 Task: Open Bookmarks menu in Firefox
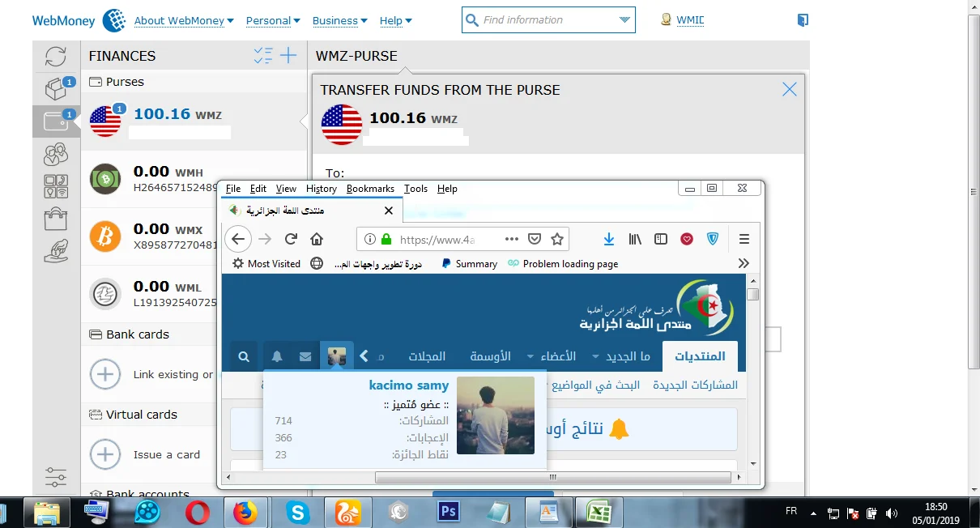tap(370, 189)
